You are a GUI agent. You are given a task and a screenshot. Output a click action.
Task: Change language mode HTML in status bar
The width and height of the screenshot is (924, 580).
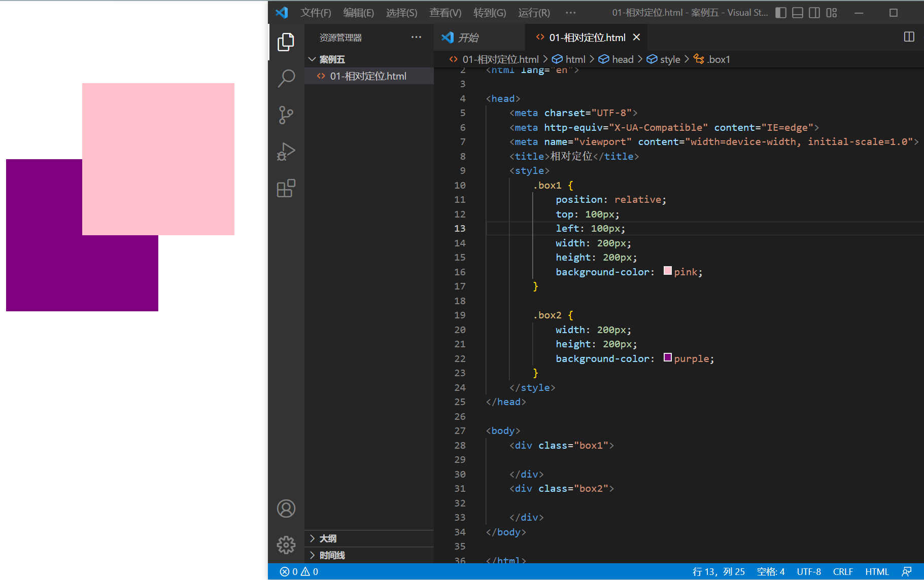pos(877,572)
